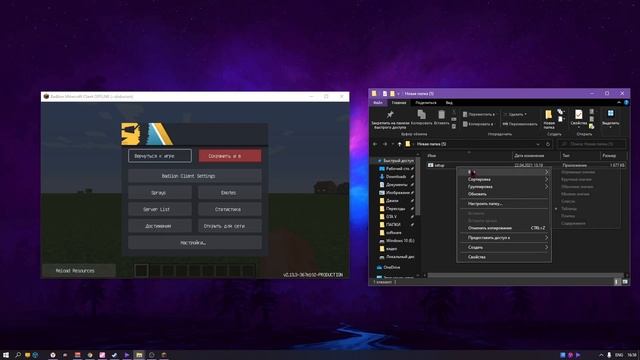Click the Emotes button
Screen dimensions: 640x360
pyautogui.click(x=230, y=193)
